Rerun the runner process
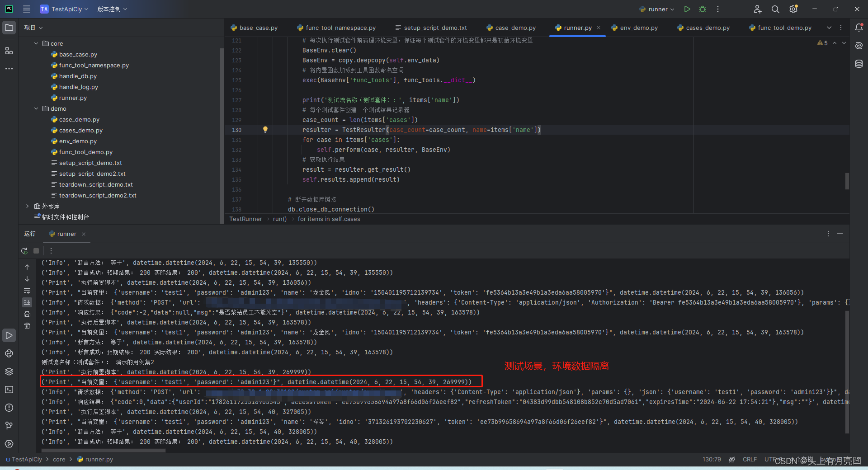This screenshot has width=868, height=470. click(24, 251)
